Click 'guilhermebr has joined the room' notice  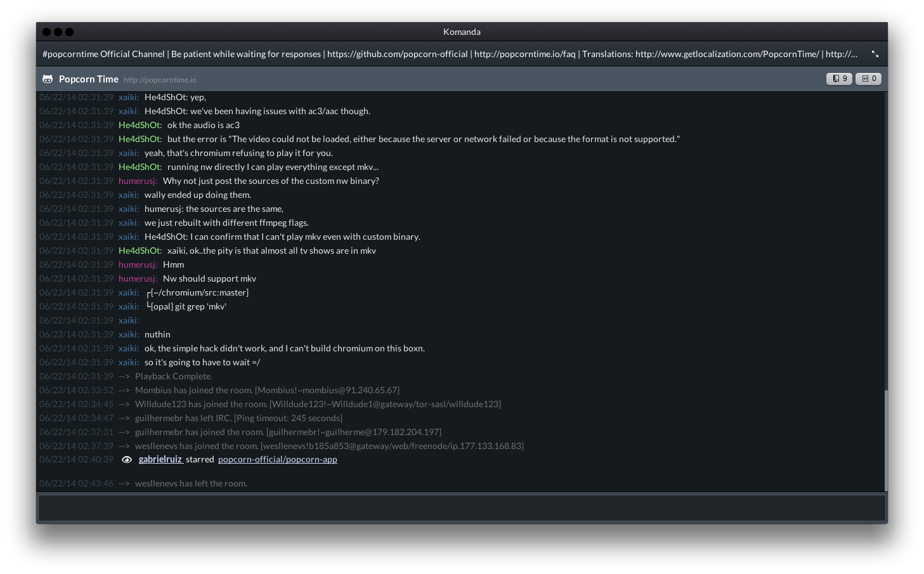(x=288, y=432)
